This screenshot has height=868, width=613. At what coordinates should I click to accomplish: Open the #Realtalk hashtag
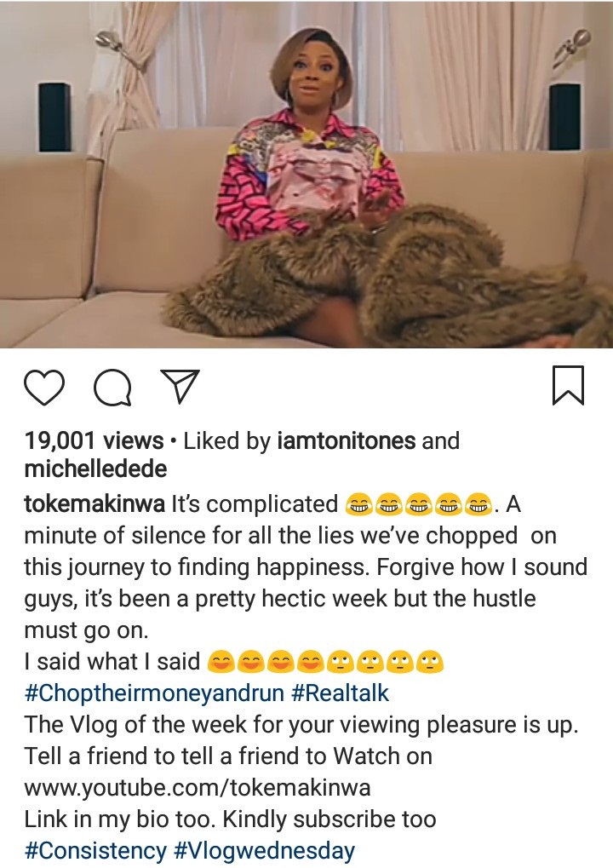(340, 693)
